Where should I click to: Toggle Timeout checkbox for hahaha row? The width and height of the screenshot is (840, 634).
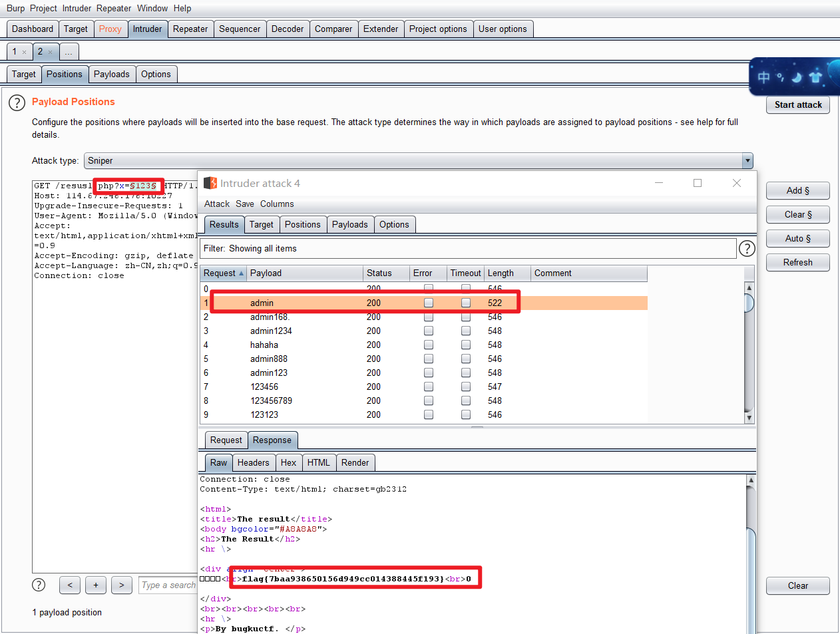[466, 345]
